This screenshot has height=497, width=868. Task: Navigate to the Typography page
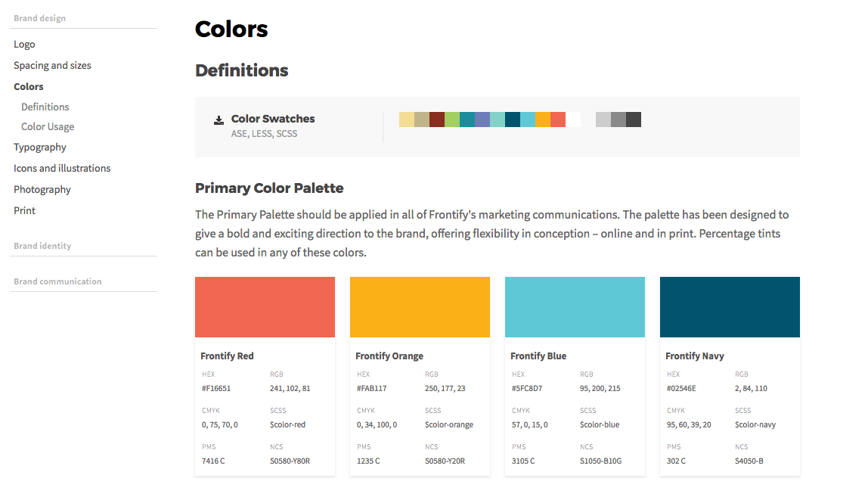[x=40, y=148]
